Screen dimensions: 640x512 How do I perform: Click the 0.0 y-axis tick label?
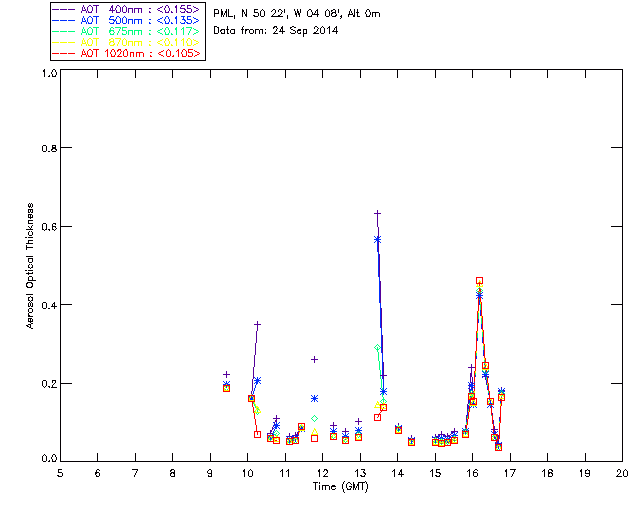pos(49,459)
